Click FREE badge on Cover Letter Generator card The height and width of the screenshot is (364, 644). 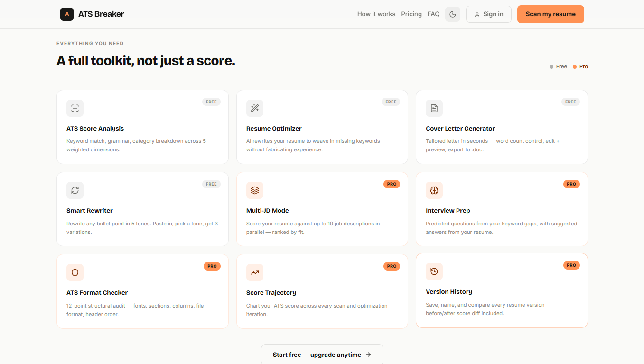pos(571,102)
